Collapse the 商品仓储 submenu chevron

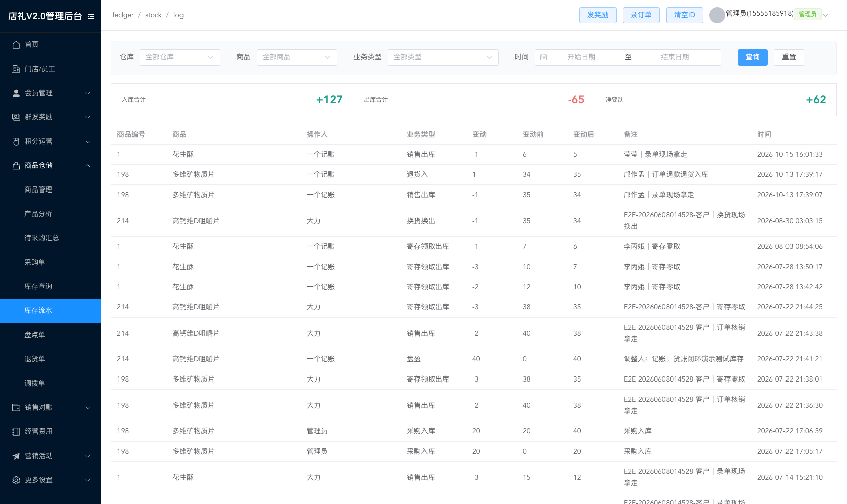[x=88, y=166]
